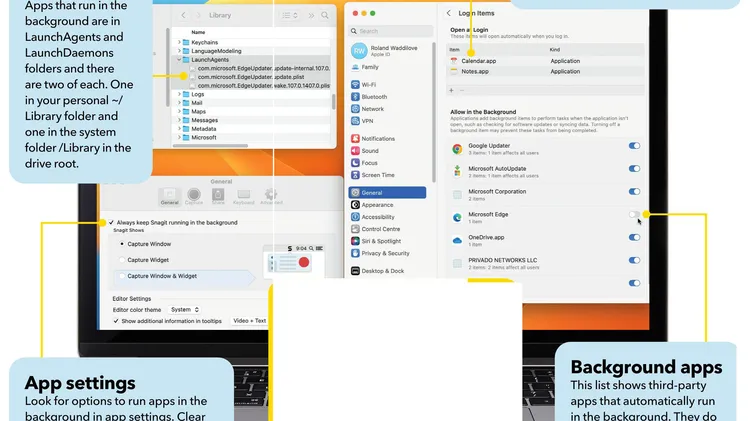Disable Google Updater background toggle
Viewport: 750px width, 421px height.
coord(634,146)
